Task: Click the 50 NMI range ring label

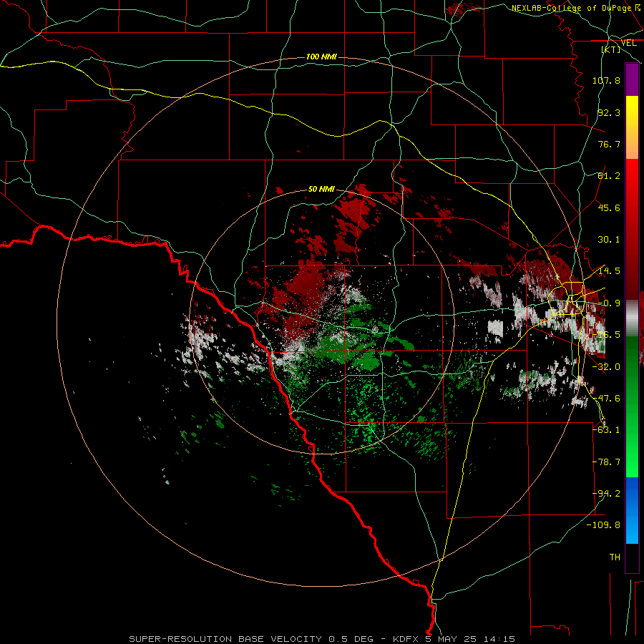Action: tap(321, 190)
